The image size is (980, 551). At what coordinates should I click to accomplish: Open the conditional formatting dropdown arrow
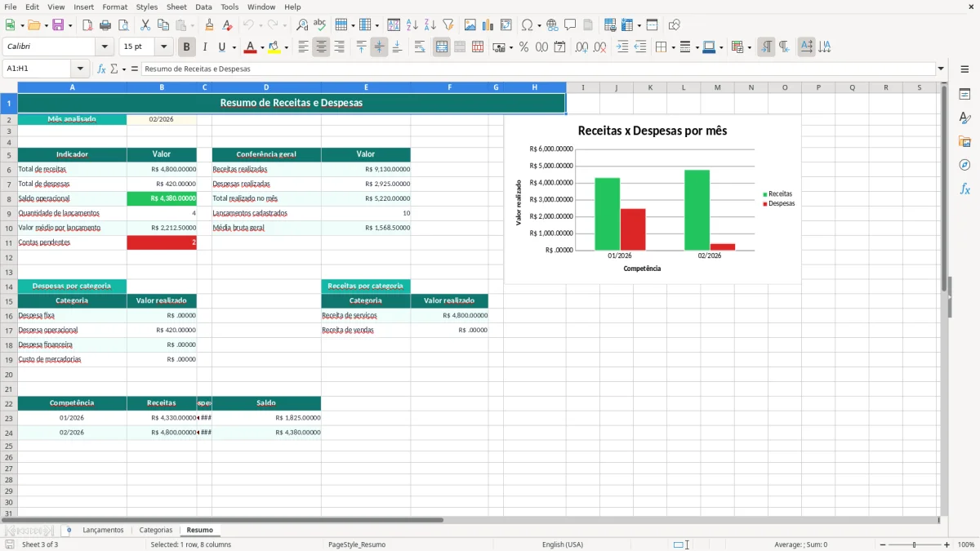point(749,47)
